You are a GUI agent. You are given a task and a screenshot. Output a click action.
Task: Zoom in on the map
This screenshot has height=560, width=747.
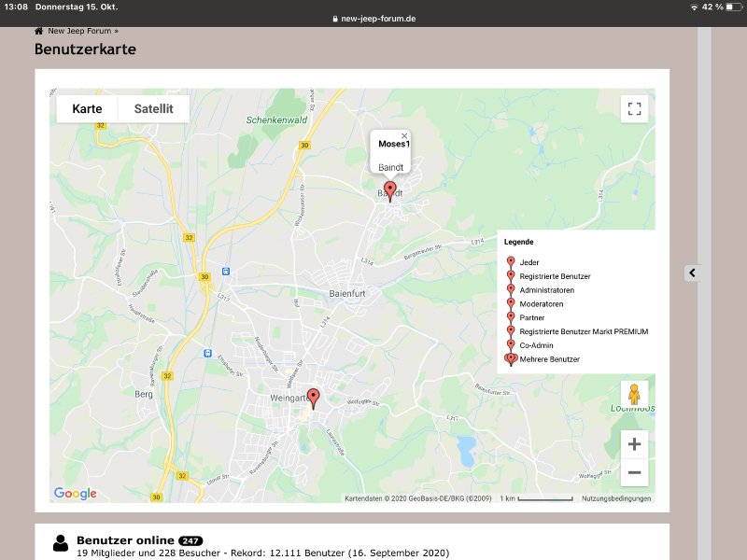(634, 444)
